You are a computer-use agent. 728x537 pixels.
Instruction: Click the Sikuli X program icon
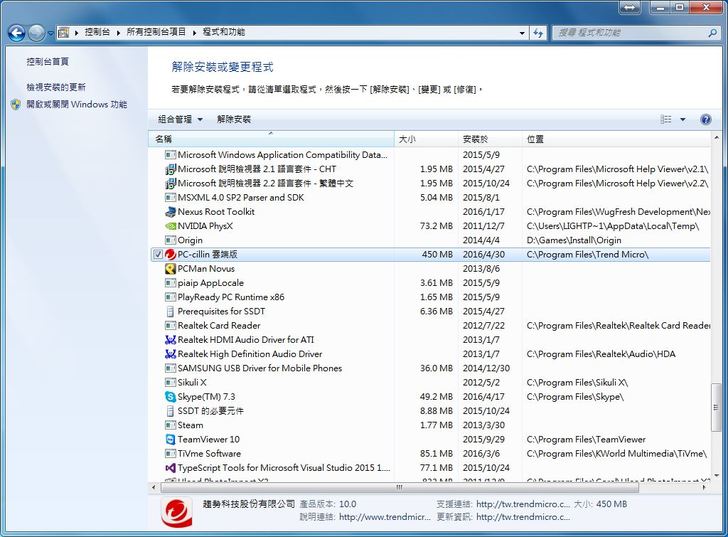pos(170,382)
